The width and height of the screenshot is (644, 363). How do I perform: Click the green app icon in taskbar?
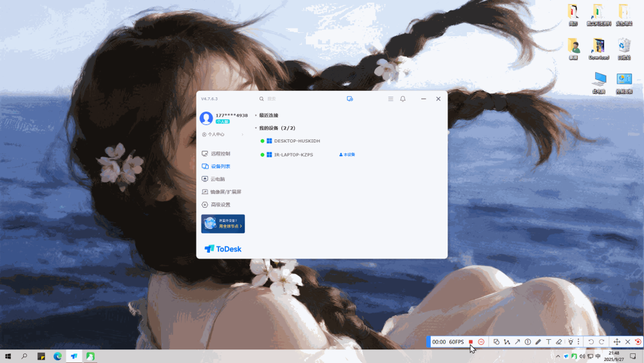90,357
